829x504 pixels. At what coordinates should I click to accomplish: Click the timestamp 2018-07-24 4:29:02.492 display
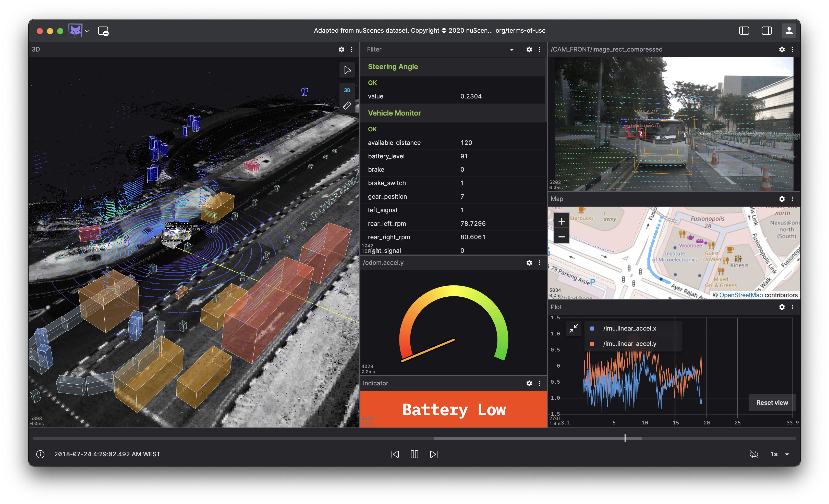tap(107, 454)
